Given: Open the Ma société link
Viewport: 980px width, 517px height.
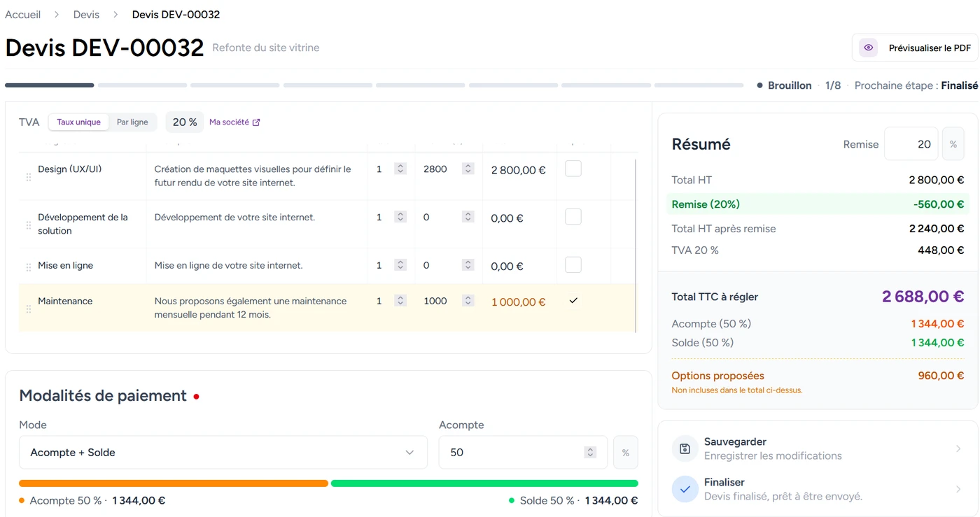Looking at the screenshot, I should 234,122.
